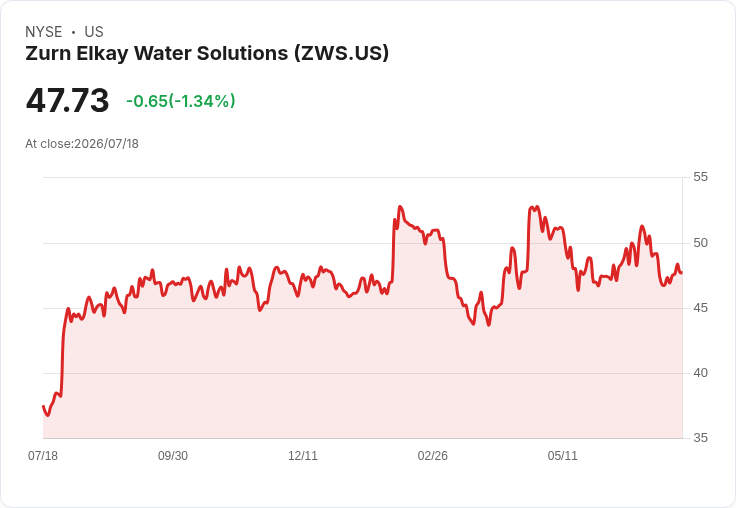This screenshot has width=736, height=508.
Task: Click the 12/11 x-axis date label
Action: (x=303, y=455)
